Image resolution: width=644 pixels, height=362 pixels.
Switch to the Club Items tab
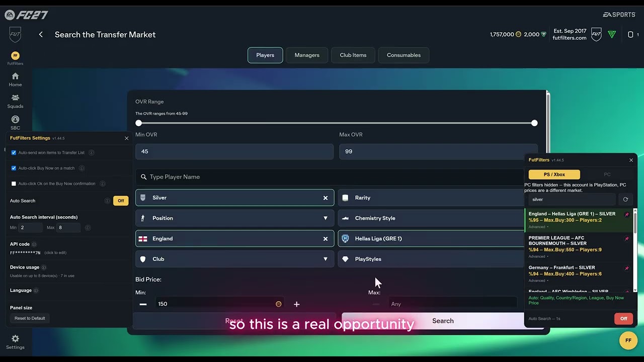(353, 55)
